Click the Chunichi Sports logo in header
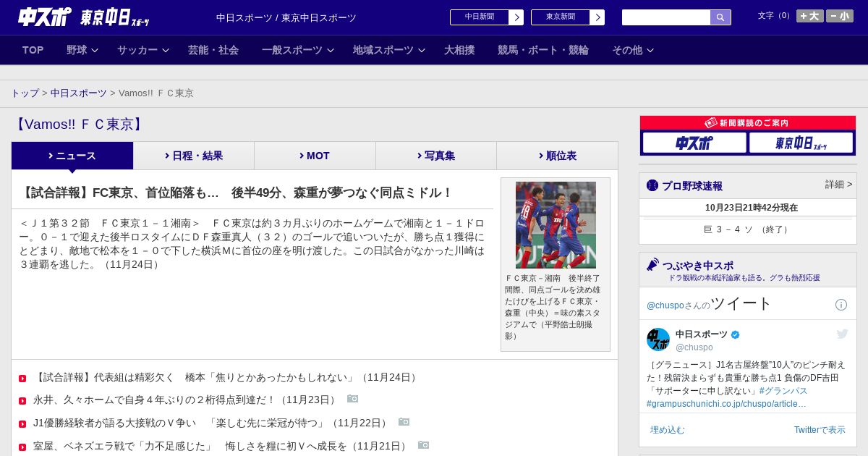The image size is (868, 456). tap(45, 17)
